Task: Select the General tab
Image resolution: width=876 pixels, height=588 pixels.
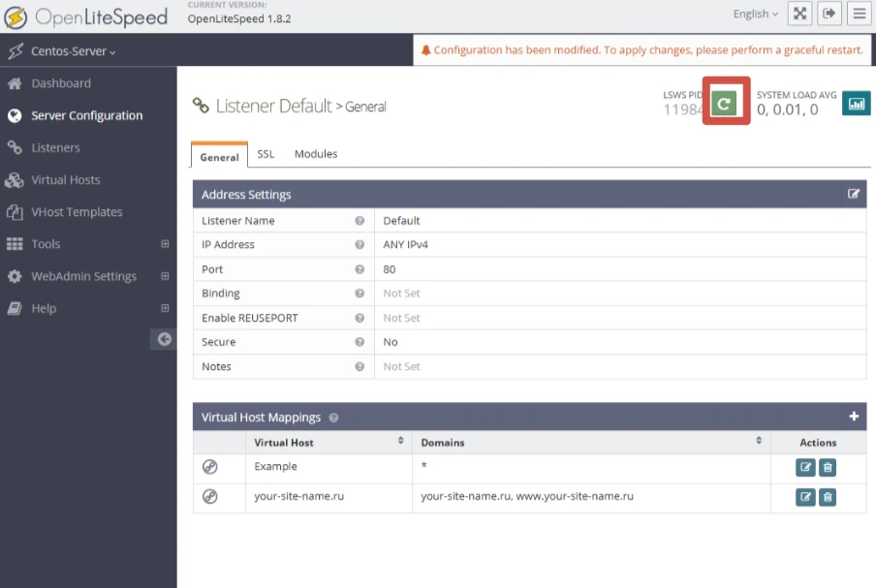Action: coord(220,157)
